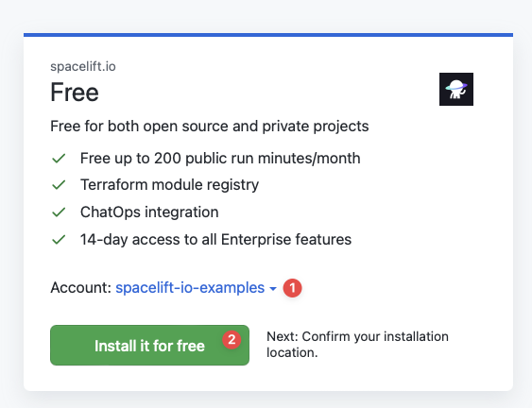Click the red number 2 badge
The width and height of the screenshot is (532, 408).
tap(232, 339)
